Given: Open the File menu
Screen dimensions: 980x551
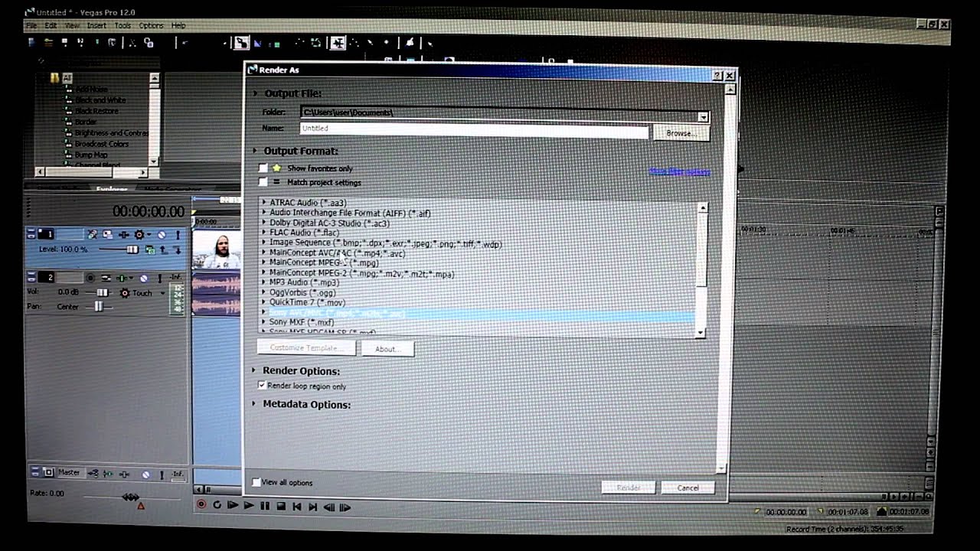Looking at the screenshot, I should (31, 25).
